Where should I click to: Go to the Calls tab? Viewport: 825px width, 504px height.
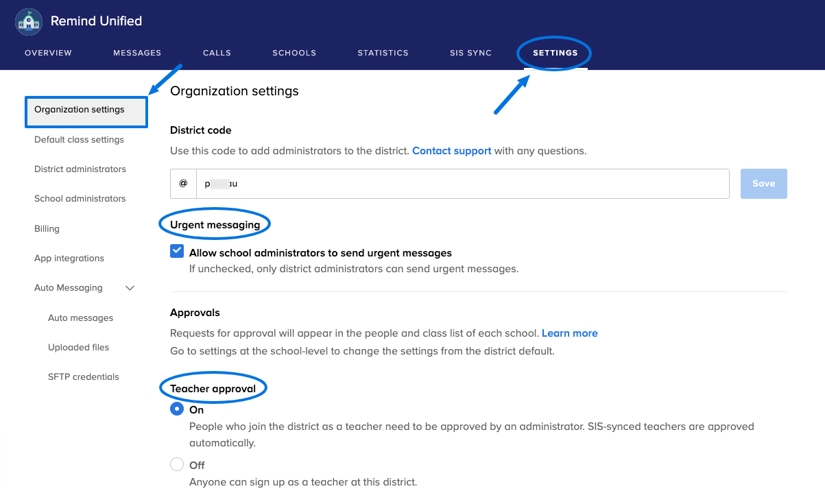pos(217,53)
